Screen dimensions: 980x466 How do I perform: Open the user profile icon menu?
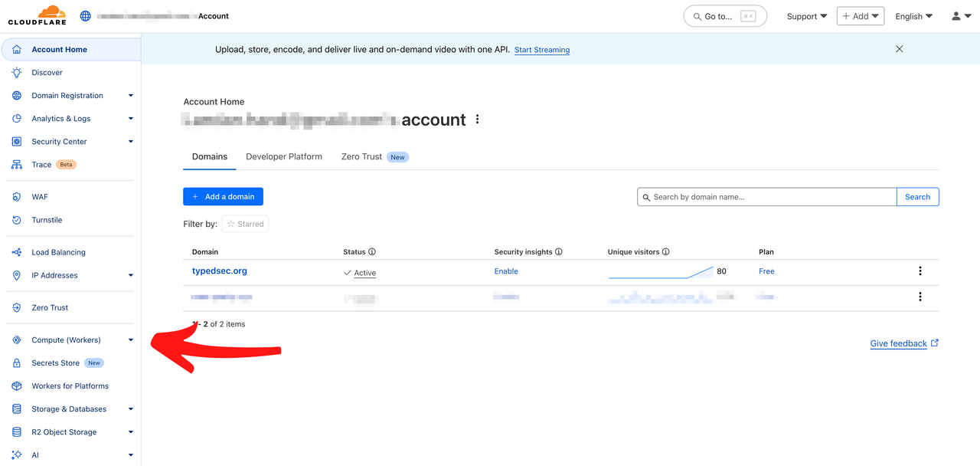(961, 16)
